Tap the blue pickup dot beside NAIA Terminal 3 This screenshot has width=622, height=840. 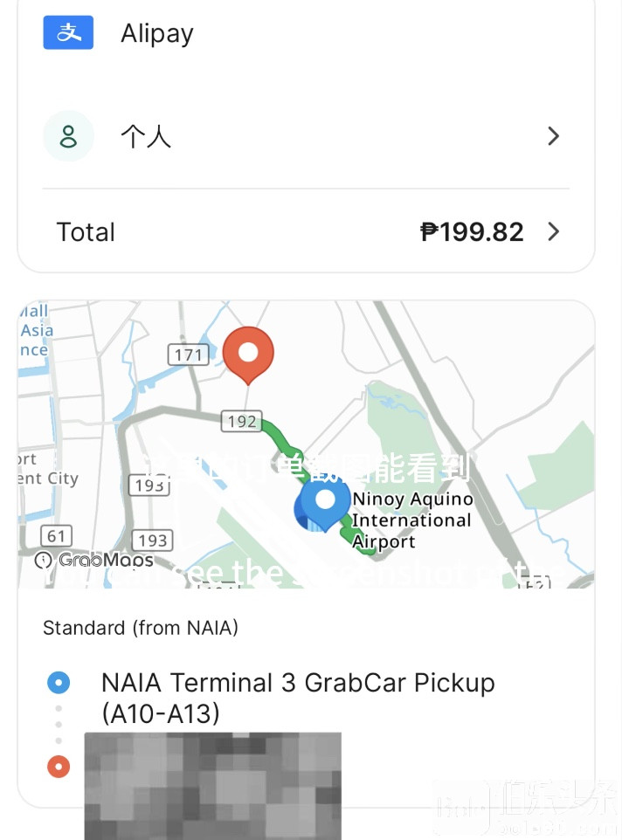[x=59, y=683]
